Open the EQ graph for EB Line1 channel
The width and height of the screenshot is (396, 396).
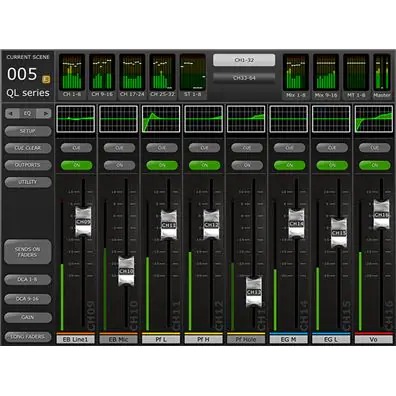(76, 119)
